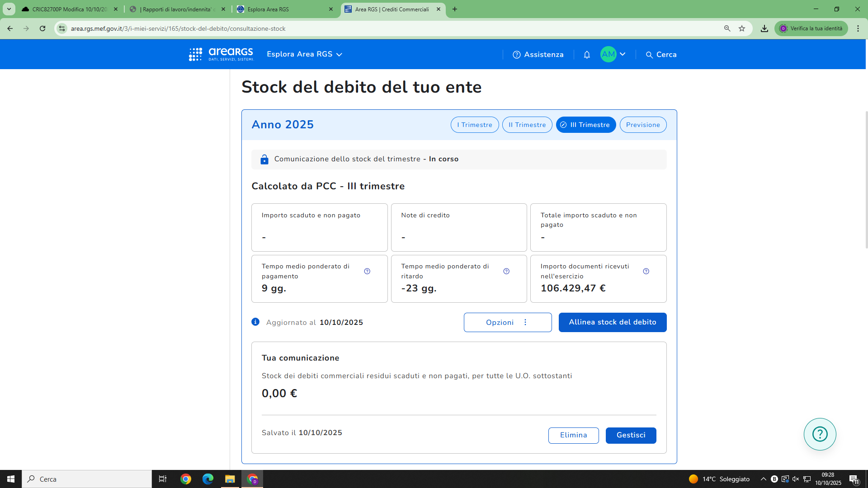868x488 pixels.
Task: Click Allinea stock del debito button
Action: point(612,322)
